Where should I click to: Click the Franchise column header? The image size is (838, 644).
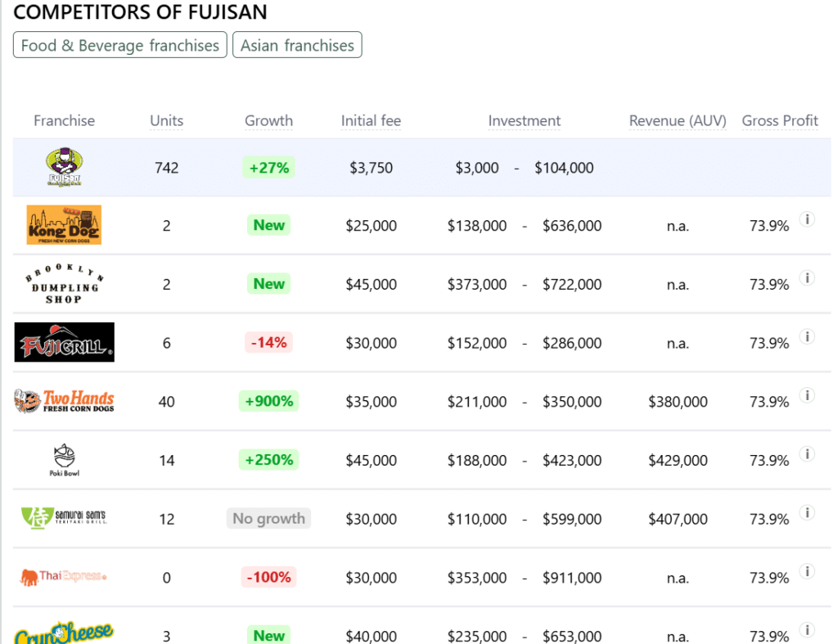(64, 121)
